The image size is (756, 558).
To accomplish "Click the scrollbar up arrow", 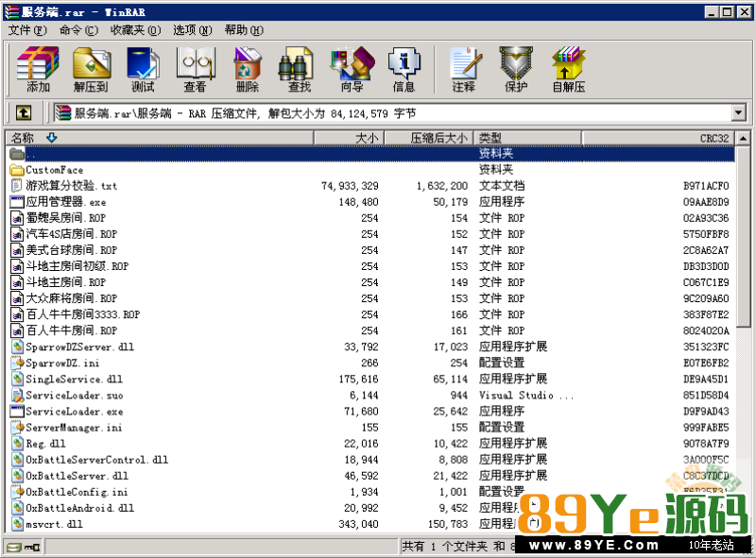I will [743, 138].
